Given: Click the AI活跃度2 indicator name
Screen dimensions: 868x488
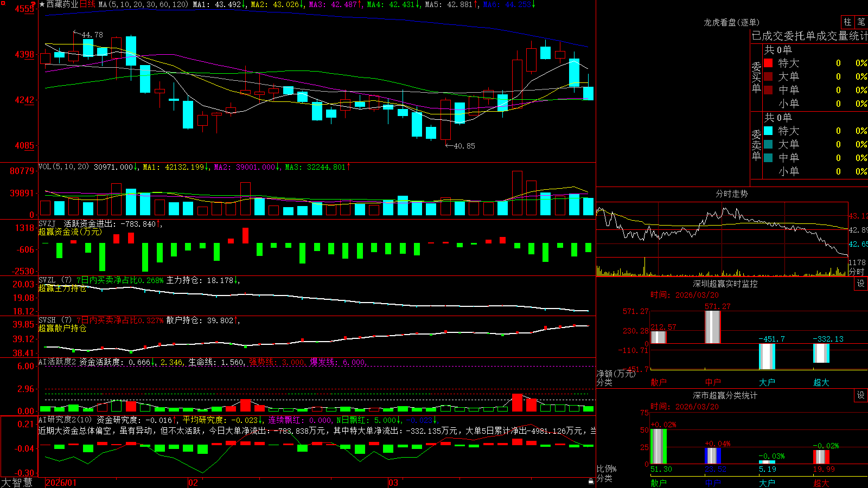Looking at the screenshot, I should [58, 362].
